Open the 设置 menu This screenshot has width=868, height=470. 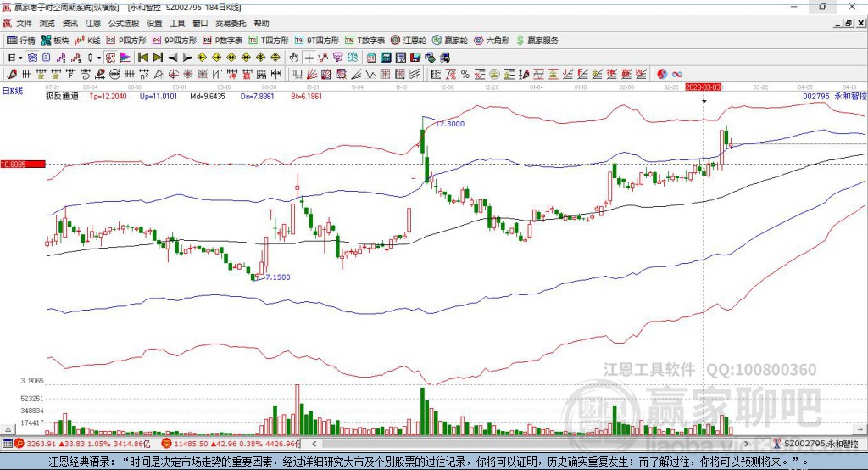[x=154, y=23]
